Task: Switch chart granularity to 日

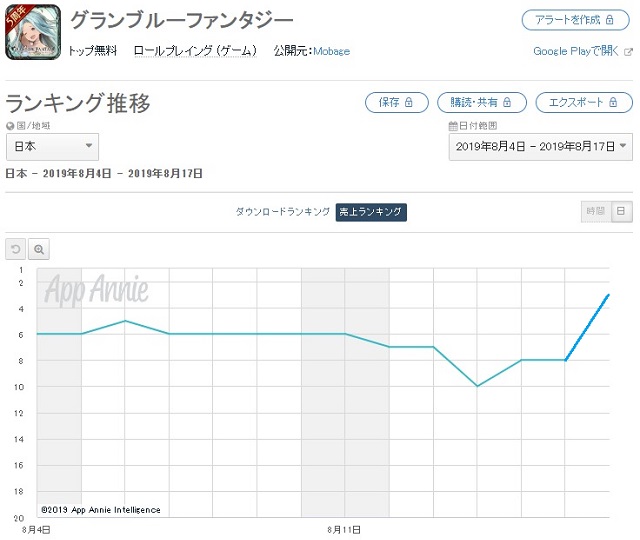Action: 621,211
